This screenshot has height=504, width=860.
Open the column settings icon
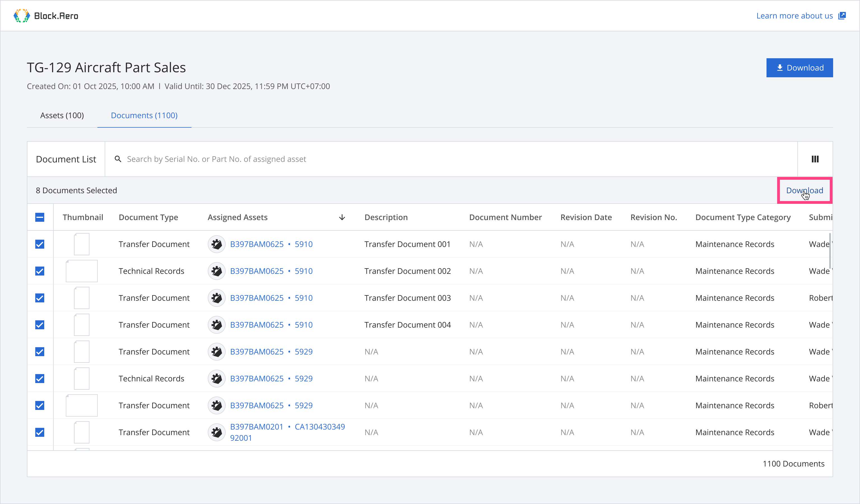point(815,159)
